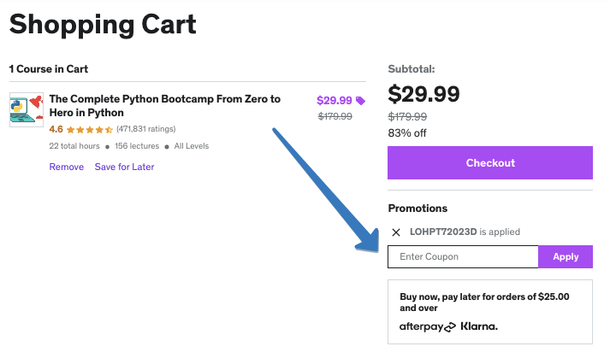Click the applied LOHPT72023D coupon code text
Viewport: 610px width, 364px height.
point(443,232)
